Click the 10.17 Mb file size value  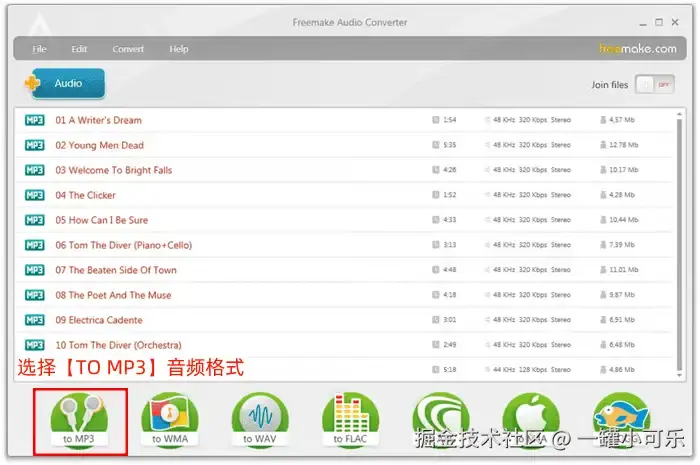coord(624,170)
